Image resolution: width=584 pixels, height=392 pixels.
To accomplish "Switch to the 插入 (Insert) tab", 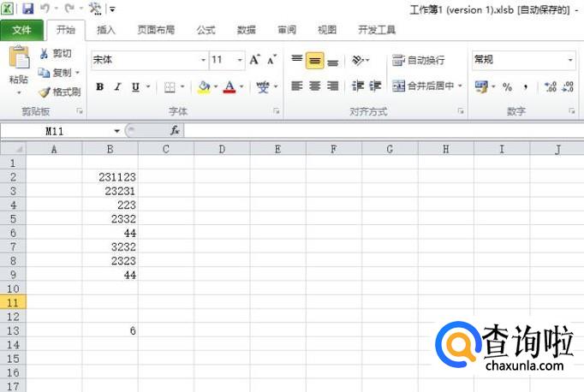I will [106, 30].
